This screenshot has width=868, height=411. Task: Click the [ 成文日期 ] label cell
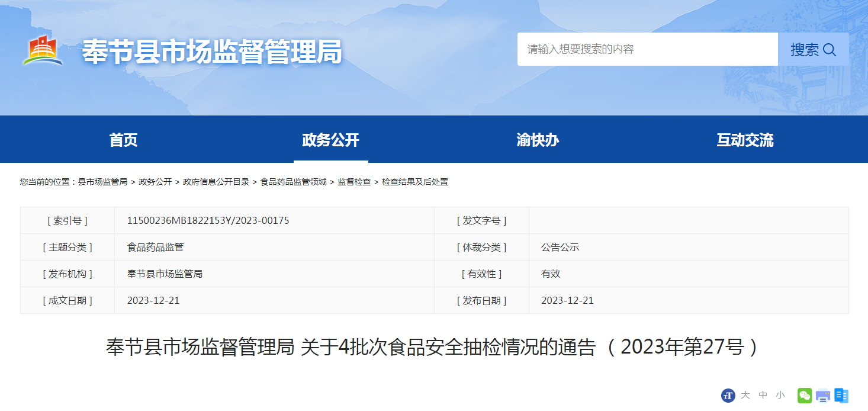pyautogui.click(x=67, y=300)
